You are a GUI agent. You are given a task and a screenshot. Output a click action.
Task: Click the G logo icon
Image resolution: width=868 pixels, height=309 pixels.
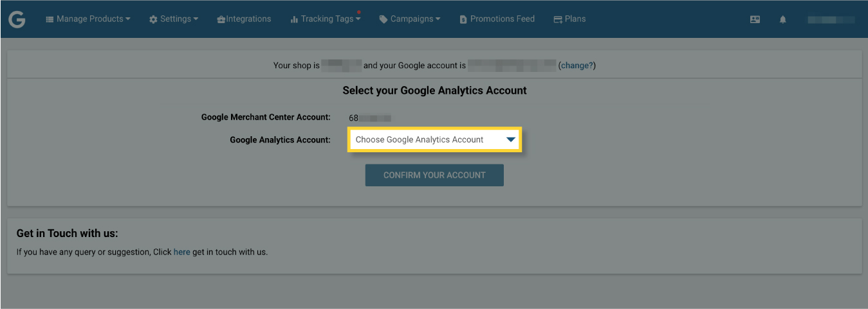pos(17,19)
